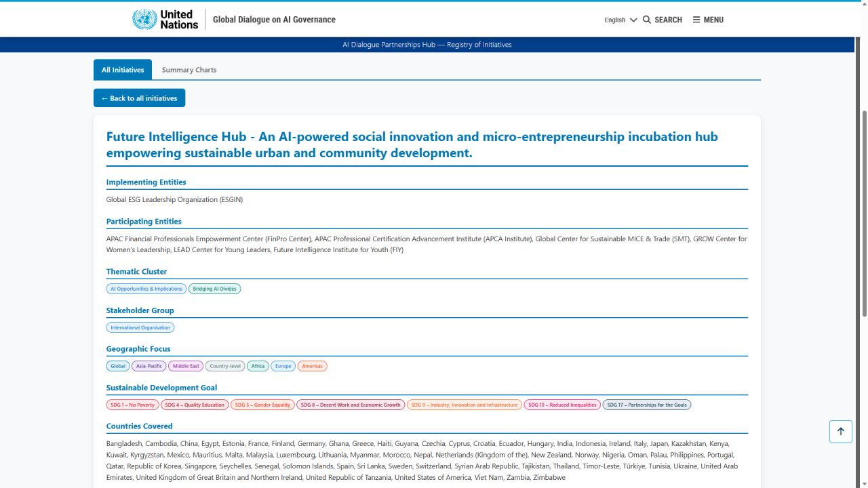Select SDG 8 – Decent Work and Economic Growth
This screenshot has height=488, width=868.
coord(351,405)
